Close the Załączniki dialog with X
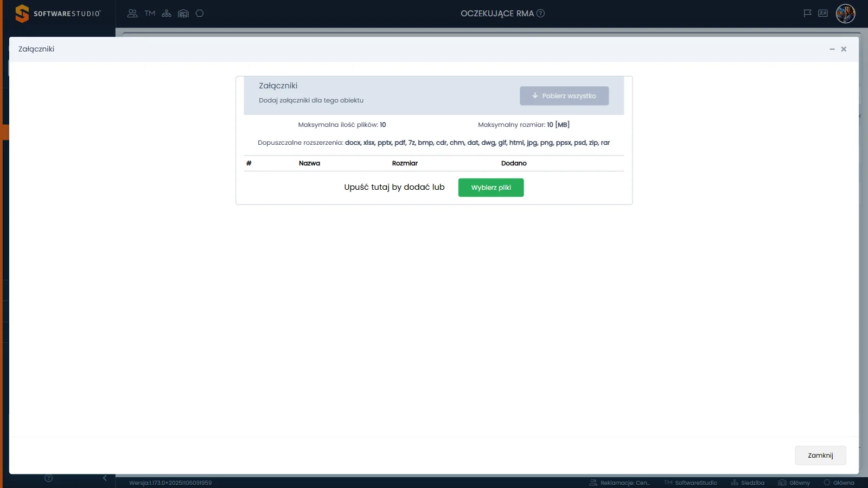The height and width of the screenshot is (488, 868). pos(844,49)
